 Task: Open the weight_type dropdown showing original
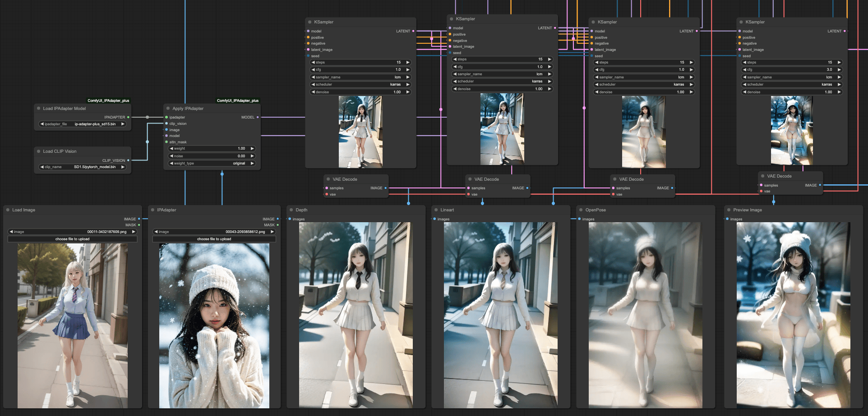pos(211,163)
